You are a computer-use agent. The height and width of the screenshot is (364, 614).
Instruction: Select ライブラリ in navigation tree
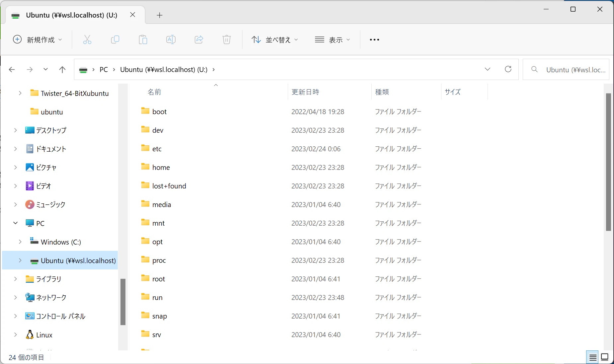point(48,279)
